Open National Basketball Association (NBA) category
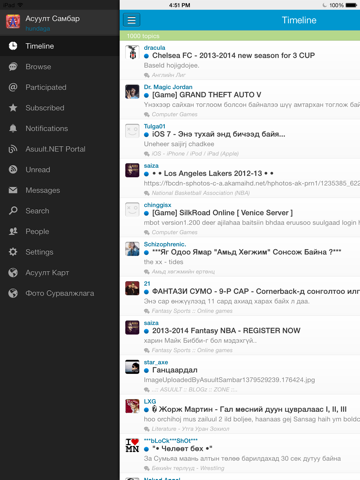This screenshot has height=480, width=360. [201, 193]
